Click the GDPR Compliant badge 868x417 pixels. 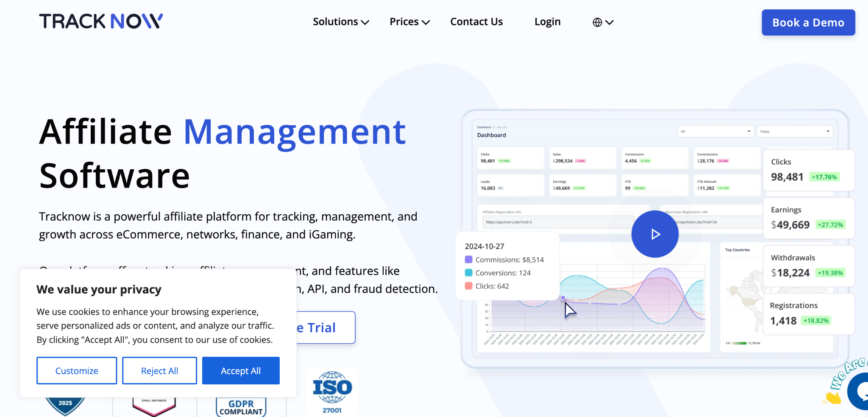[x=241, y=407]
